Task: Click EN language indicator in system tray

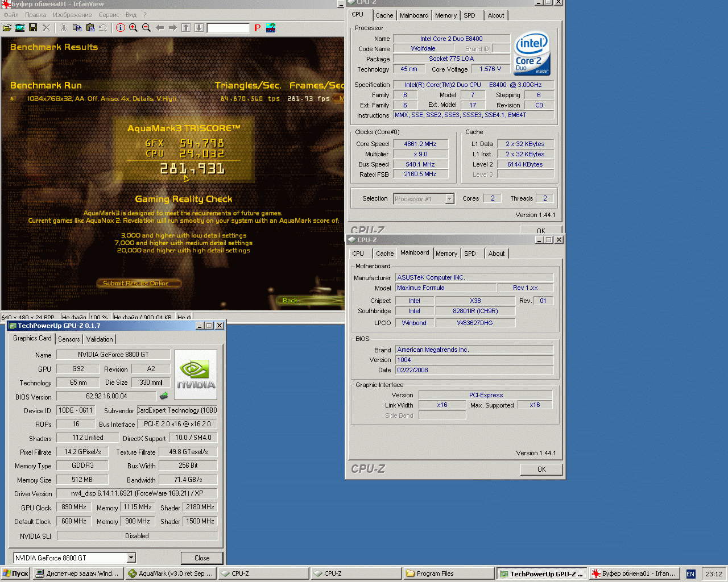Action: 690,574
